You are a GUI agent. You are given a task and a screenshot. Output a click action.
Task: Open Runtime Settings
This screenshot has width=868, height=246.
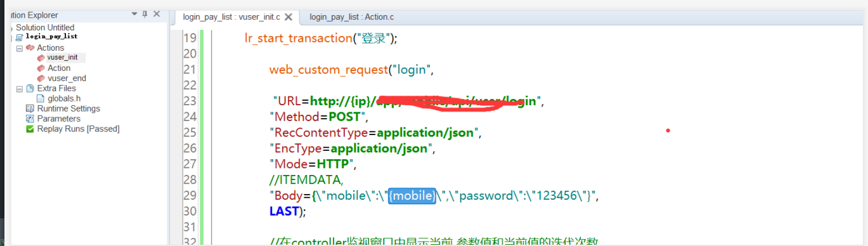[68, 108]
